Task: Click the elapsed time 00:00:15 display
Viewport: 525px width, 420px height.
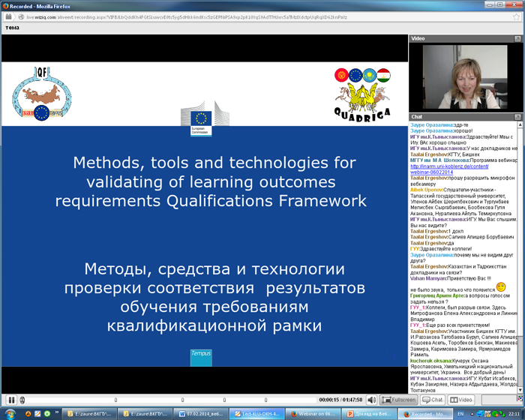Action: (328, 400)
